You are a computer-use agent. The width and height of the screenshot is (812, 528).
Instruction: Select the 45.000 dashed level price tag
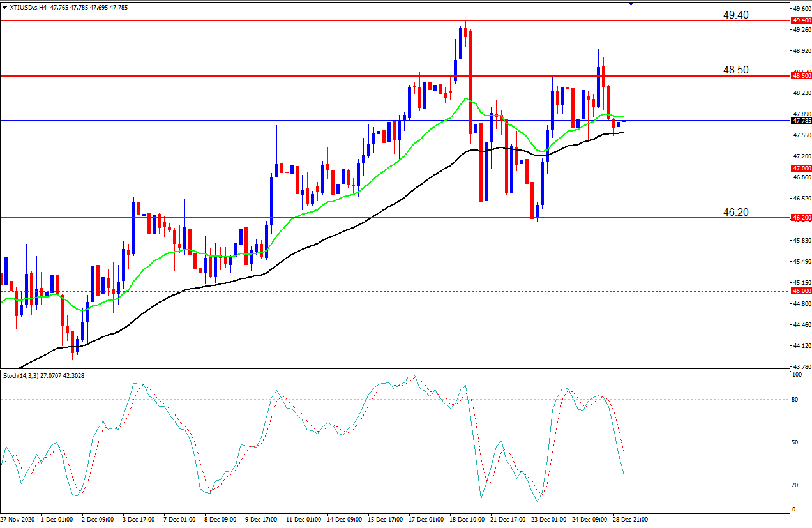[x=801, y=291]
